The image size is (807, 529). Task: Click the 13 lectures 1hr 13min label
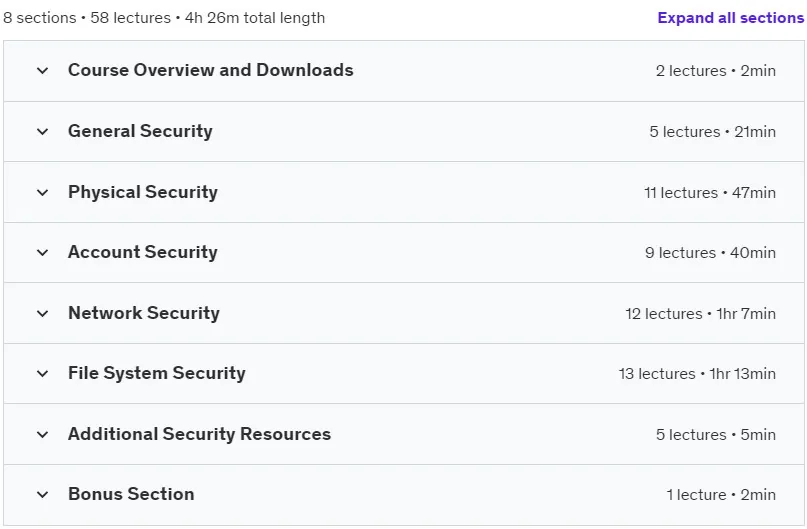[697, 374]
